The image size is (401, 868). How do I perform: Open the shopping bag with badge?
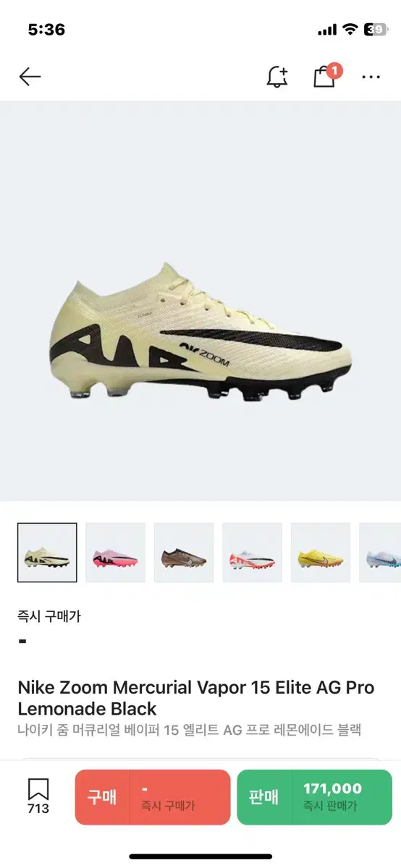(x=325, y=75)
